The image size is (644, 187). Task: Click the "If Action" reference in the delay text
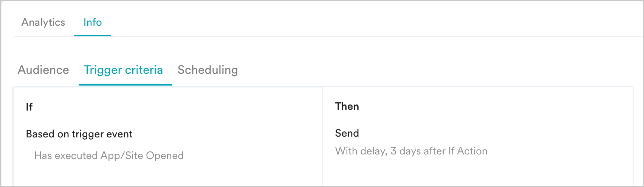click(468, 151)
